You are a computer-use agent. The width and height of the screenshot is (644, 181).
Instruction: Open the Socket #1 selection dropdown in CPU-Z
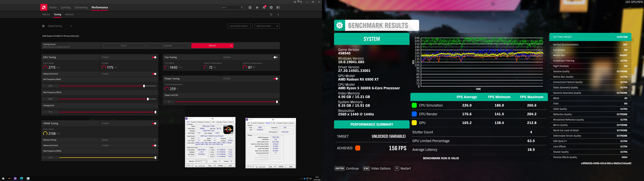[x=201, y=162]
